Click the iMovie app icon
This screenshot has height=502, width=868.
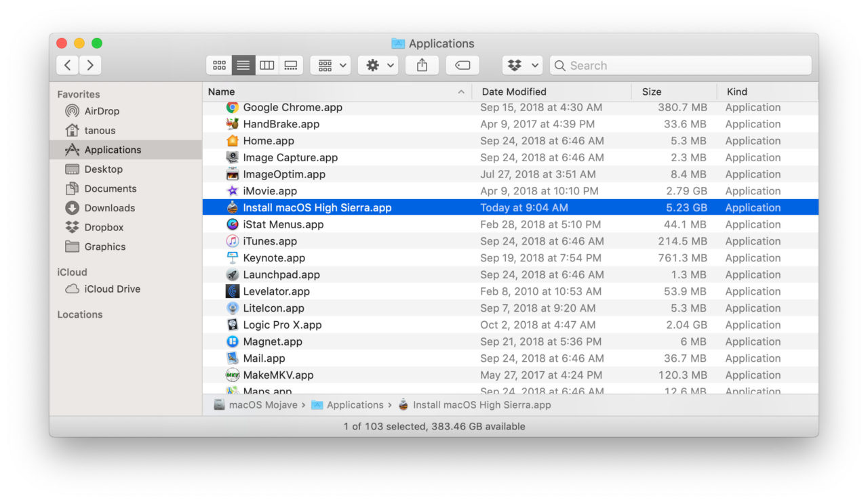click(x=233, y=191)
